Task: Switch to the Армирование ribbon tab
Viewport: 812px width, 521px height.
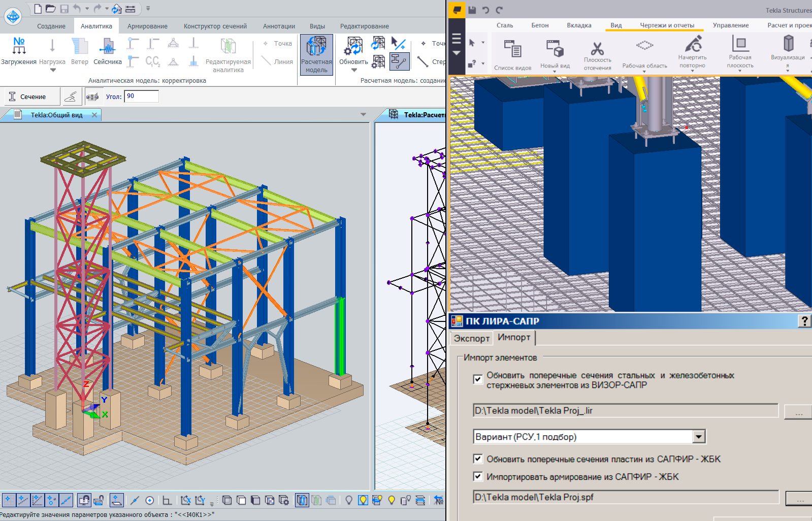Action: [x=147, y=26]
